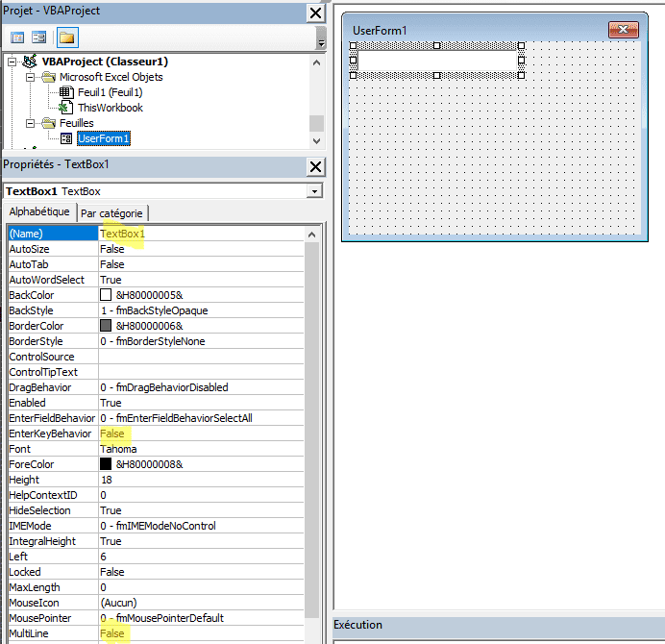Image resolution: width=665 pixels, height=644 pixels.
Task: Select the Feuil1 worksheet icon in tree
Action: point(65,92)
